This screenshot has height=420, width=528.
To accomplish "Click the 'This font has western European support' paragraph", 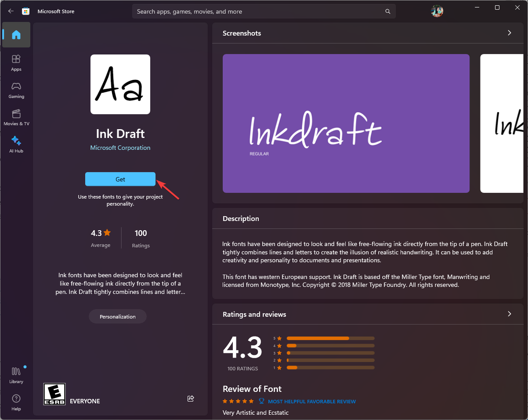I will point(356,281).
